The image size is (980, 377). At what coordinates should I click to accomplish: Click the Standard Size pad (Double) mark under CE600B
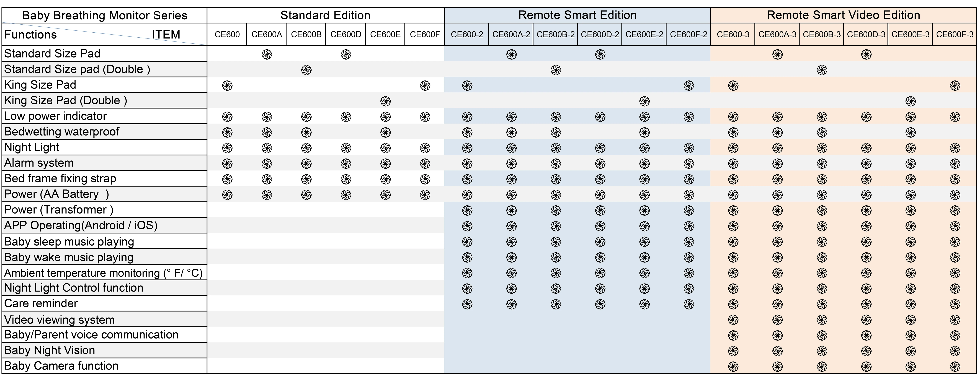coord(306,70)
